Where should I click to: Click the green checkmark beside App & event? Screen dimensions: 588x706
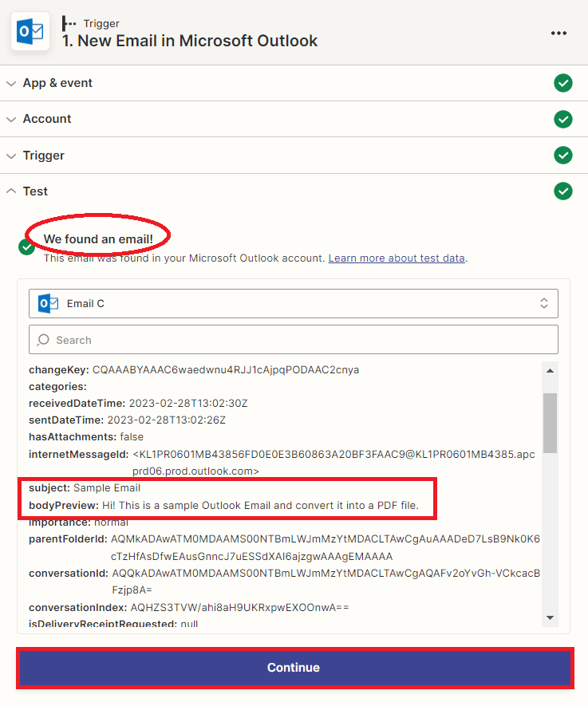tap(563, 83)
